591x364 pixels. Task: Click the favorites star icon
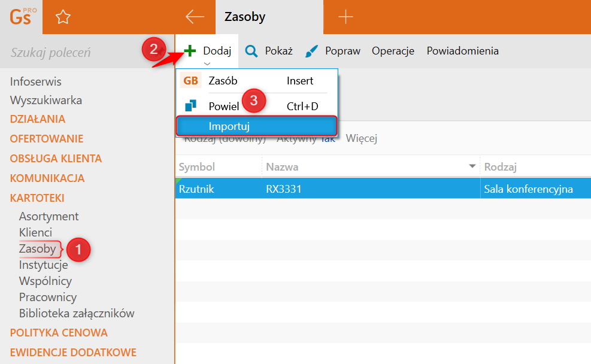pyautogui.click(x=63, y=17)
